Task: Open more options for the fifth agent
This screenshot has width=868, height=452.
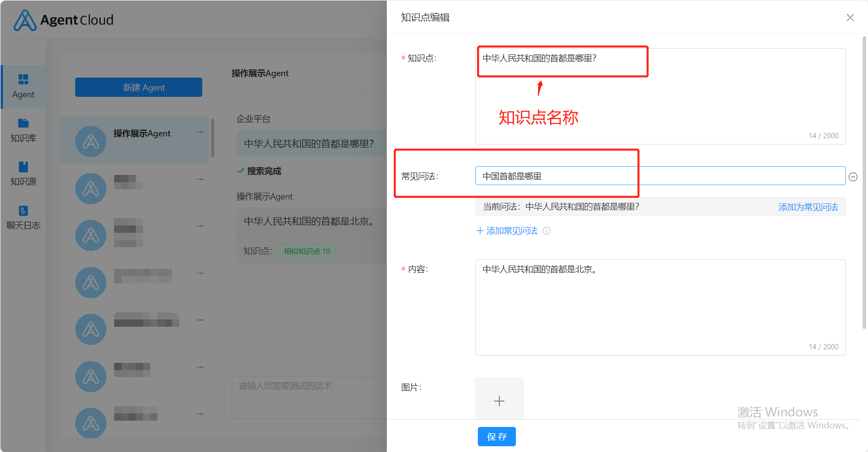Action: (200, 320)
